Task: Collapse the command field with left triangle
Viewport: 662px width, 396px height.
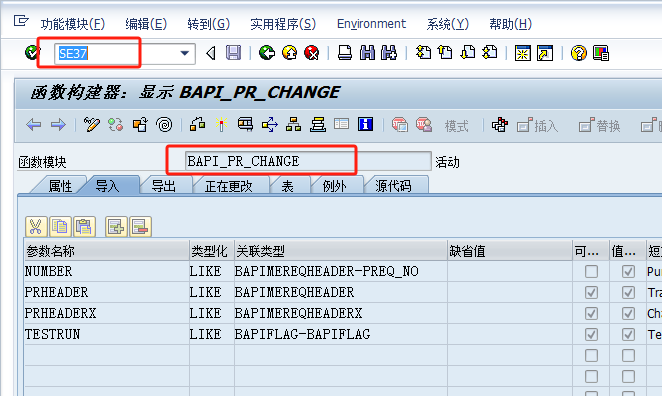Action: click(211, 53)
